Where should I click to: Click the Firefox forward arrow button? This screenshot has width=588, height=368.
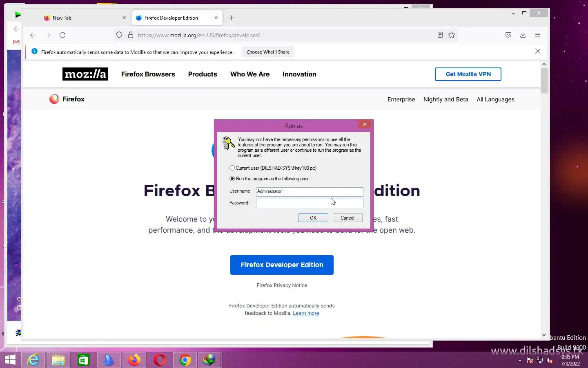(x=48, y=35)
